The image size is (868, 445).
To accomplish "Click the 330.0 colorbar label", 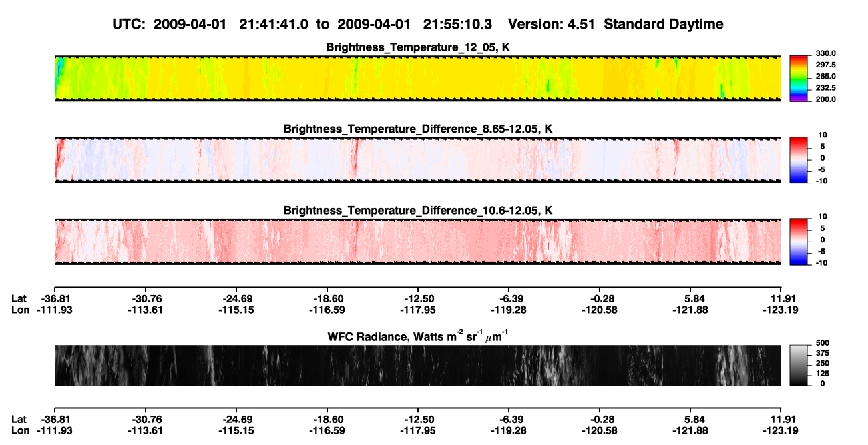I will coord(825,54).
